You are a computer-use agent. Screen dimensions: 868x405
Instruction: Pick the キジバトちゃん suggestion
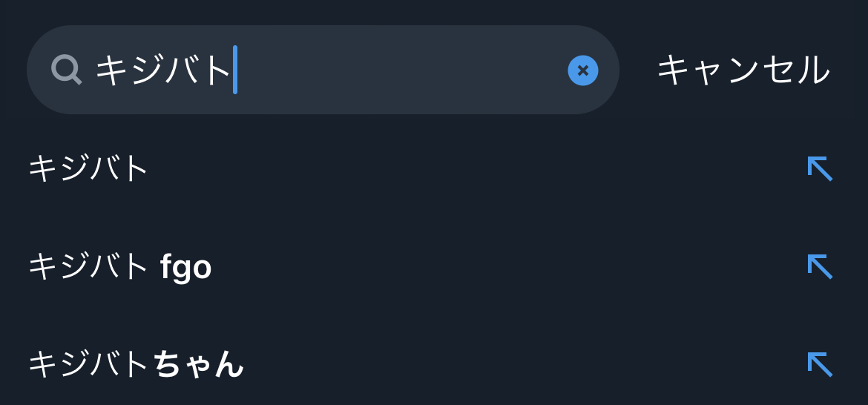tap(136, 364)
